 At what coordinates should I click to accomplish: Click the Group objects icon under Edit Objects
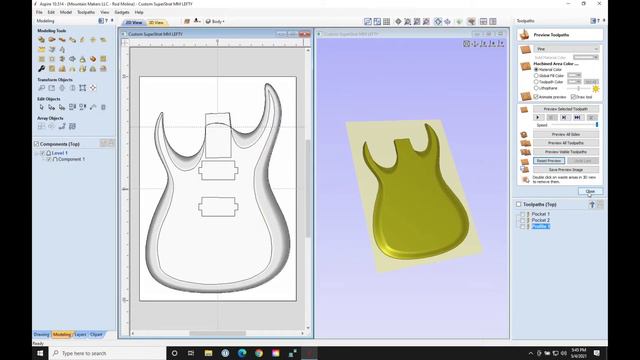pyautogui.click(x=72, y=107)
